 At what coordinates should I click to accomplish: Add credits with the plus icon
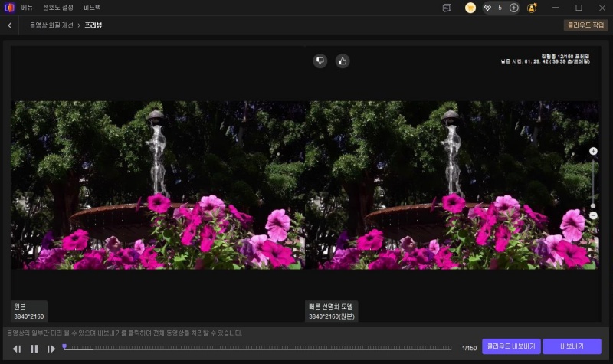coord(514,8)
